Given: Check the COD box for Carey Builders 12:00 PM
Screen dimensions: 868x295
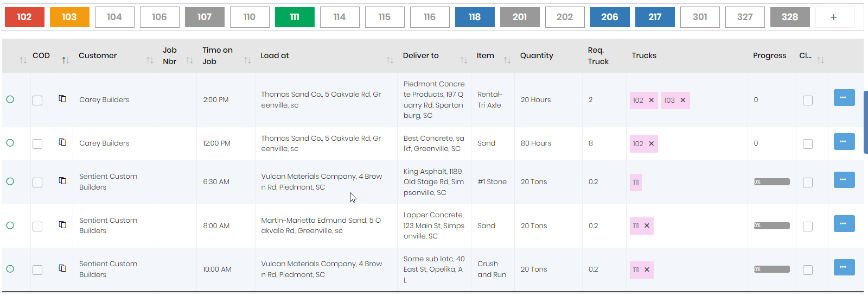Looking at the screenshot, I should (37, 144).
